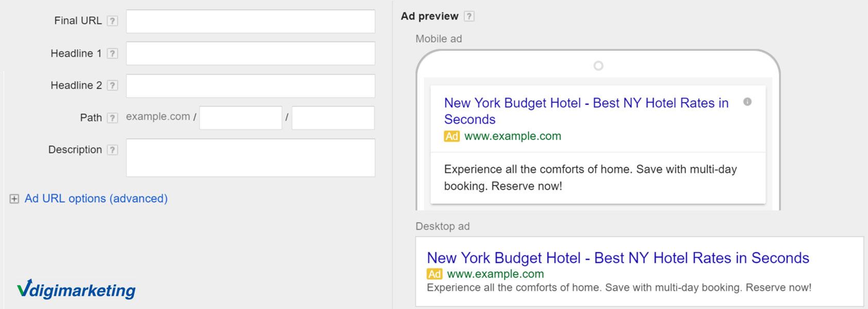Image resolution: width=868 pixels, height=309 pixels.
Task: Select the Headline 2 text field
Action: 249,85
